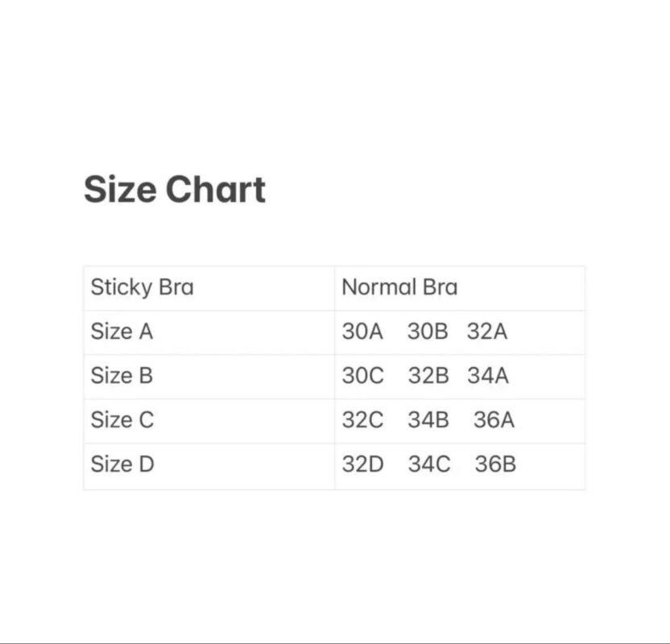Pick the 36A size text
This screenshot has height=644, width=670.
click(494, 420)
